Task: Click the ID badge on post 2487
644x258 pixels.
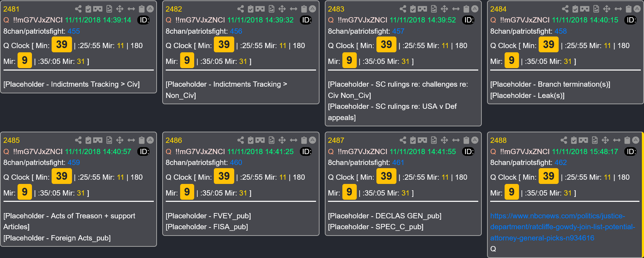Action: coord(468,152)
